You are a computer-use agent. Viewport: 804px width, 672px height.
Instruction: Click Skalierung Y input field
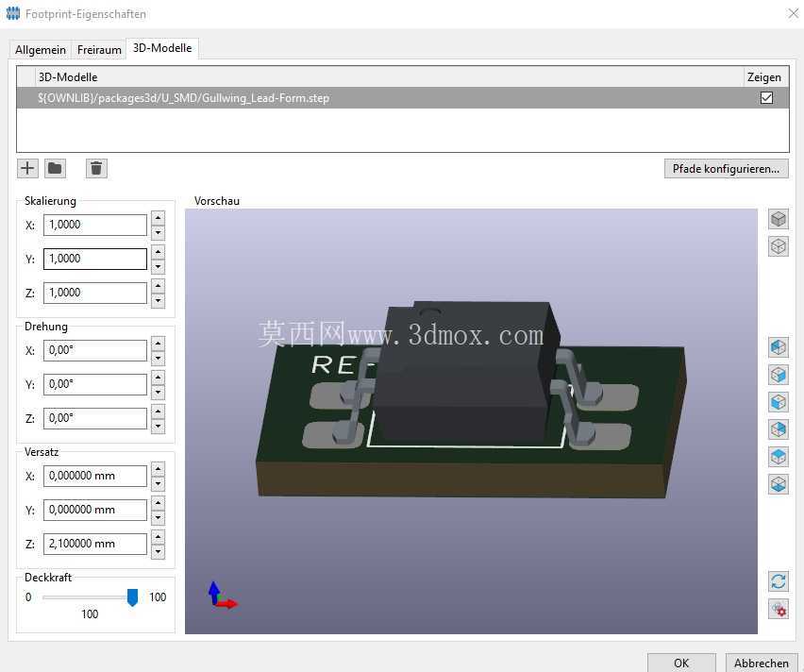(95, 259)
